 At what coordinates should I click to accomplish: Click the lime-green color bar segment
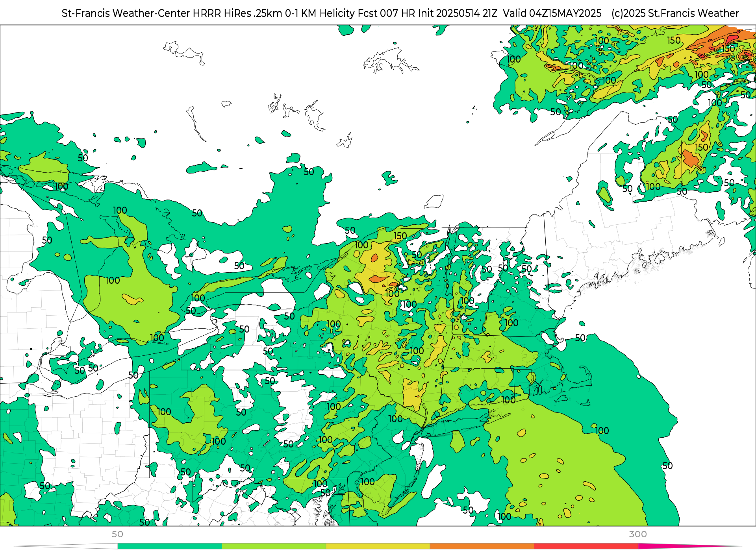click(274, 546)
